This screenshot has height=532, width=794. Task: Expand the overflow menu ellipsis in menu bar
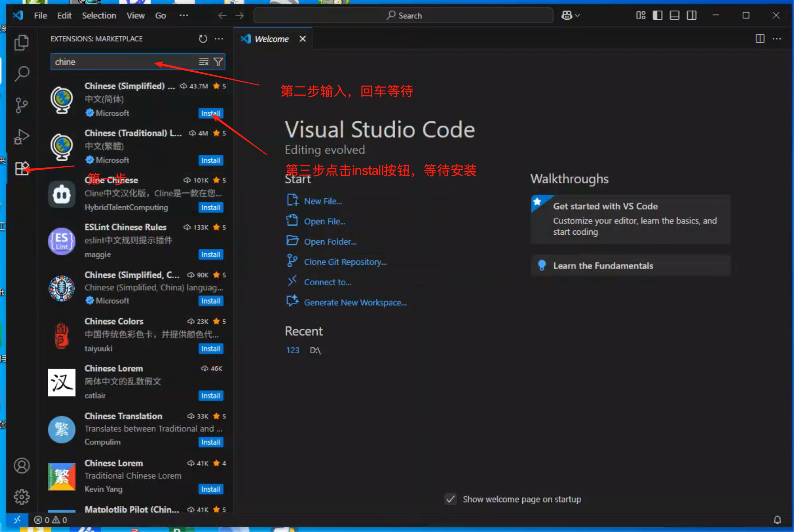[184, 15]
